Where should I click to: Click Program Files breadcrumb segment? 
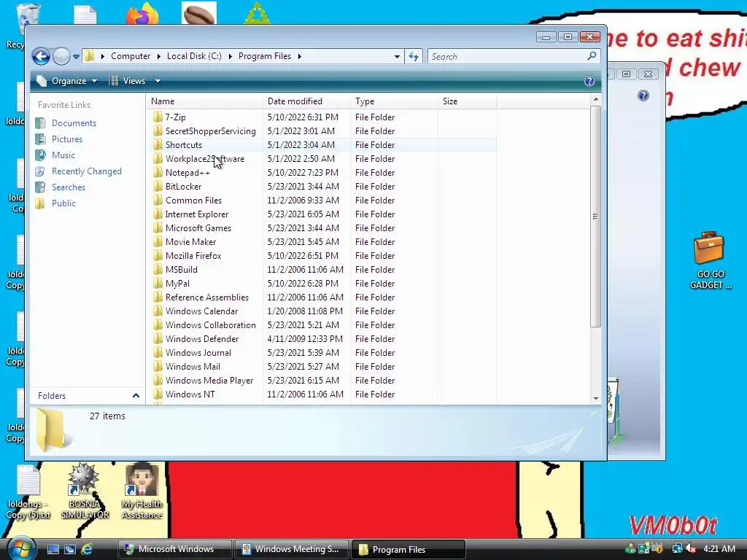pyautogui.click(x=264, y=56)
